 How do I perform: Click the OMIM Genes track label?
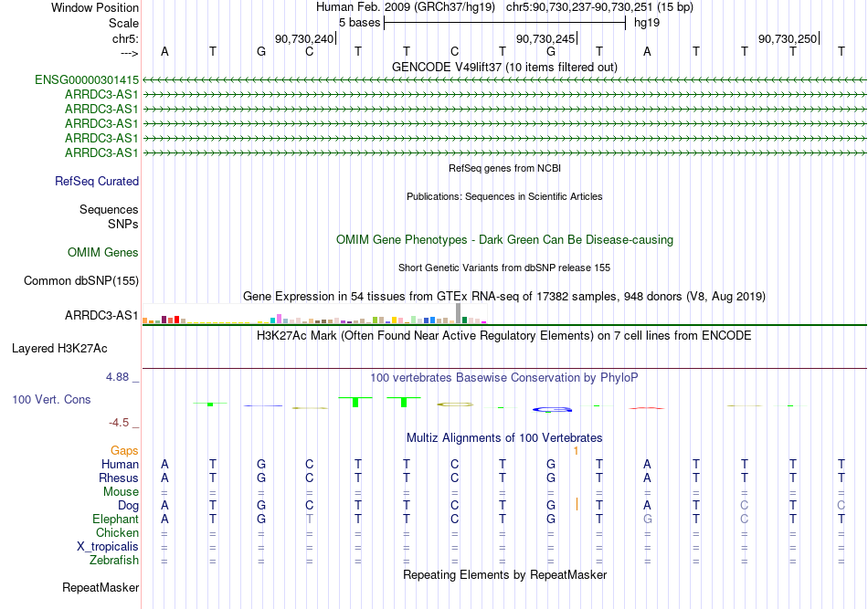[x=103, y=253]
